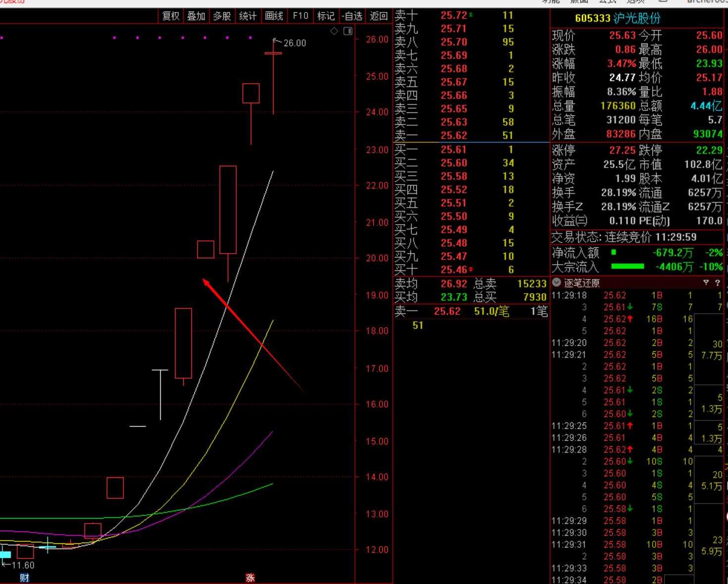The image size is (728, 584).
Task: Click the 涨 marker under the chart
Action: pos(250,578)
